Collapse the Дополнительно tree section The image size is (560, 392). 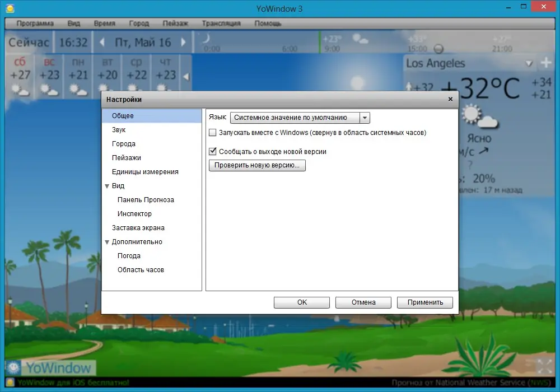tap(107, 242)
